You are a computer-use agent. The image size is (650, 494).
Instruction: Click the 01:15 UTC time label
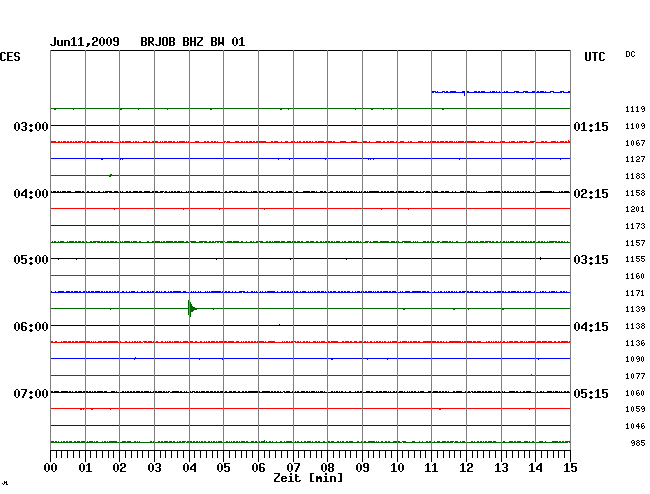(591, 127)
